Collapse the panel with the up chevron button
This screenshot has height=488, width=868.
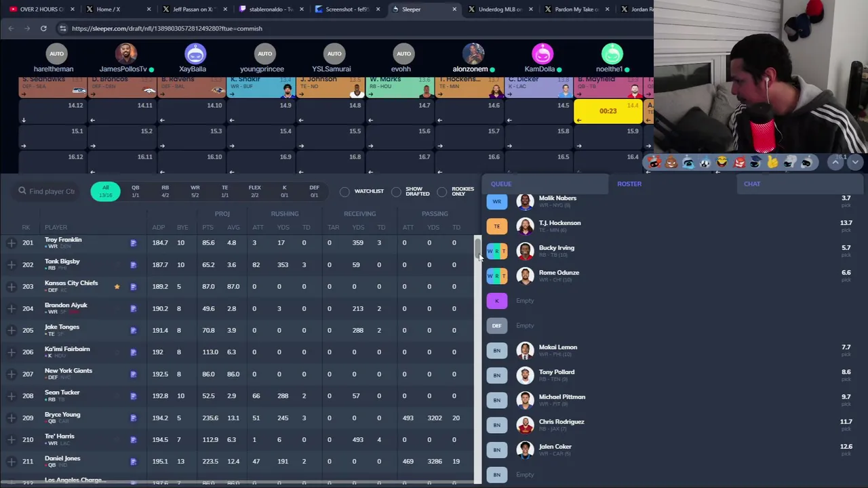(x=835, y=162)
